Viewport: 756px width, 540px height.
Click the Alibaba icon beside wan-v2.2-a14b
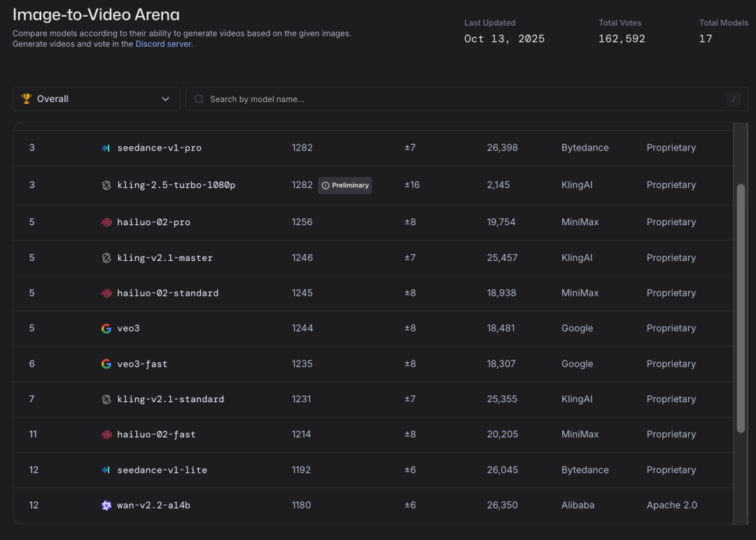pos(106,506)
